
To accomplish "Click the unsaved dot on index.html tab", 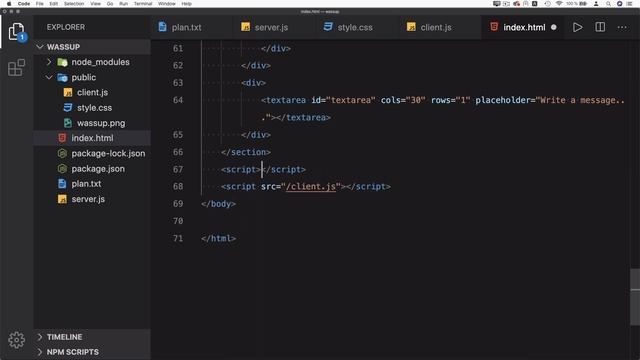I will (553, 27).
